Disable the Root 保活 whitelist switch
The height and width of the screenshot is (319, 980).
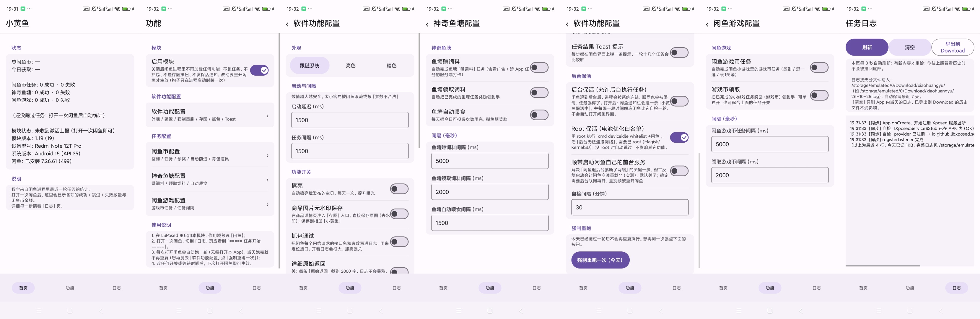click(x=679, y=137)
